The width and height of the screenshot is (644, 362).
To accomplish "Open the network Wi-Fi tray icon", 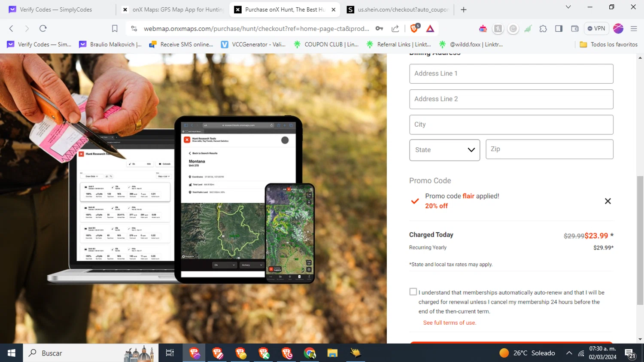I will point(581,353).
